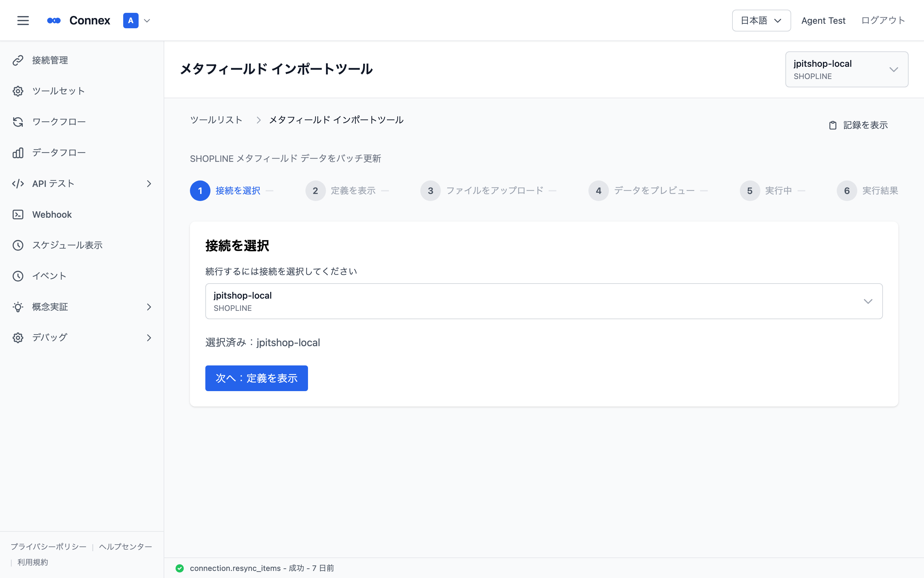The image size is (924, 578).
Task: Click the 接続管理 link icon
Action: coord(18,60)
